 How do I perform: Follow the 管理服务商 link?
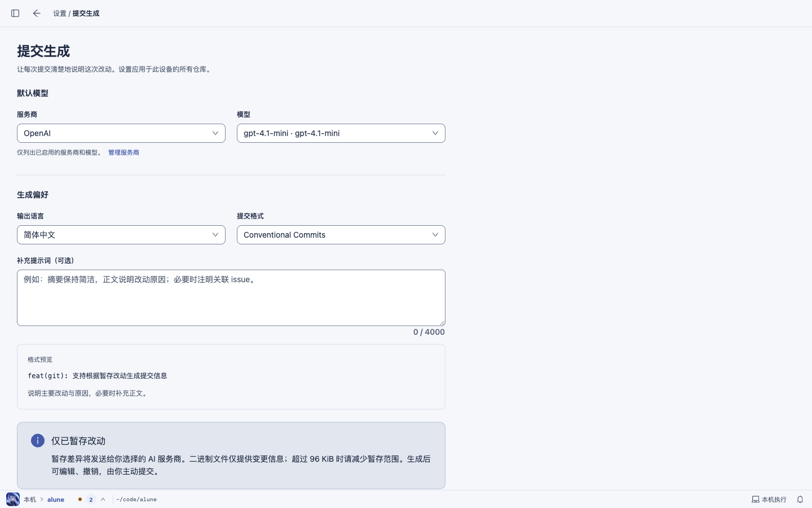coord(123,152)
